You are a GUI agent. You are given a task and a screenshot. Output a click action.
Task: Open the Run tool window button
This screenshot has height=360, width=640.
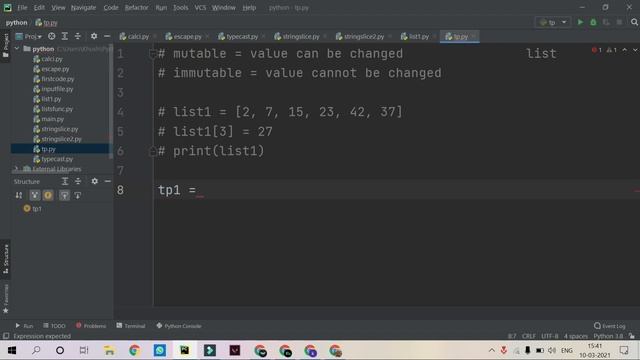(24, 326)
